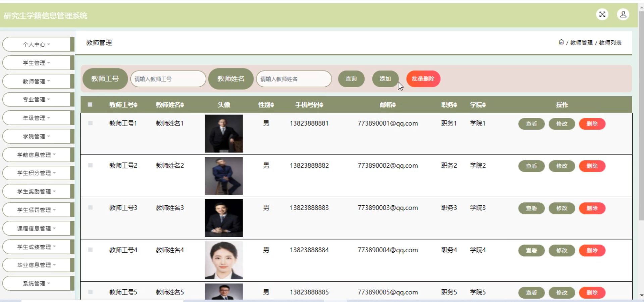The image size is (644, 302).
Task: Click email 773890001@qq.com cell
Action: click(x=388, y=123)
